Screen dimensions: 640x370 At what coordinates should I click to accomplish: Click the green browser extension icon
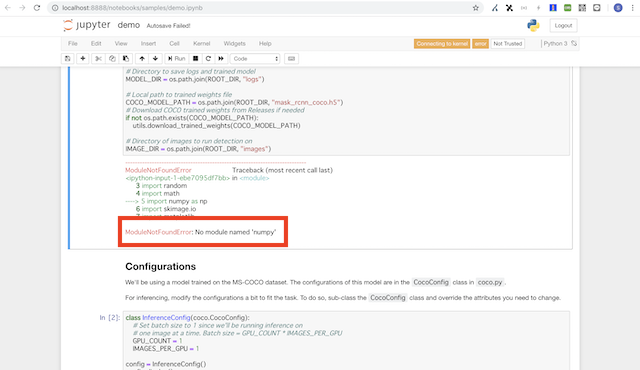pyautogui.click(x=567, y=8)
